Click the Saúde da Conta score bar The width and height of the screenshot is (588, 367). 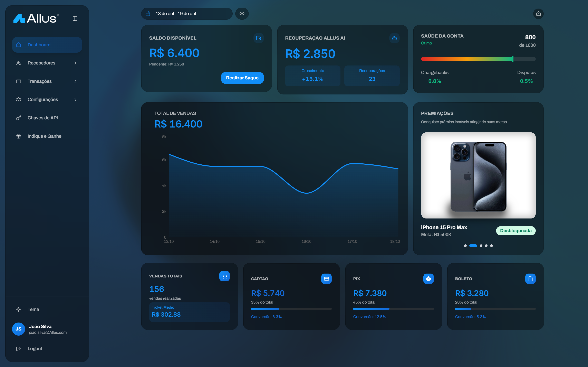(478, 59)
